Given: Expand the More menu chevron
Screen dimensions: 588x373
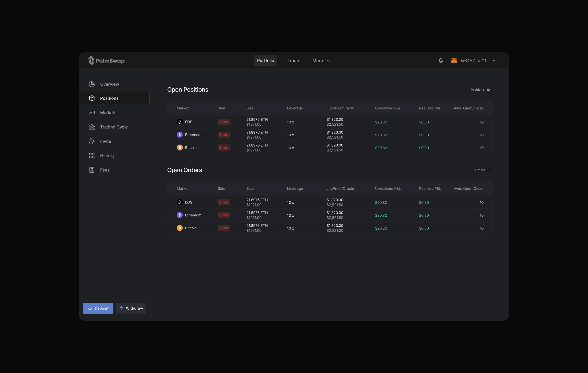Looking at the screenshot, I should [328, 61].
